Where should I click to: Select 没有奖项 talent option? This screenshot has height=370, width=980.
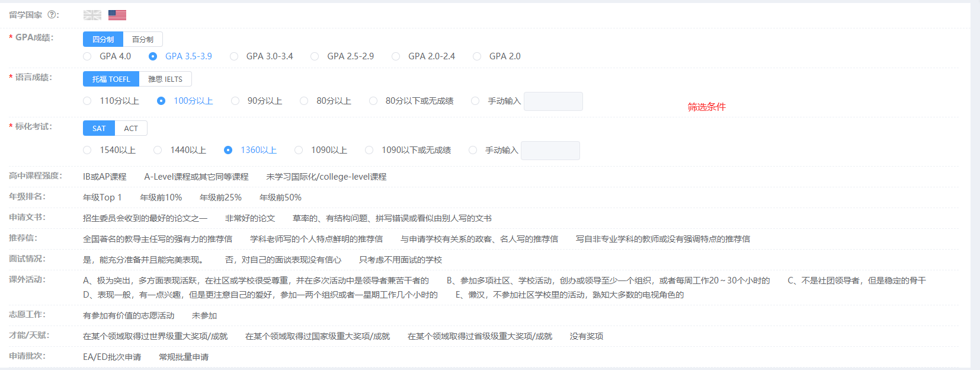pyautogui.click(x=587, y=336)
